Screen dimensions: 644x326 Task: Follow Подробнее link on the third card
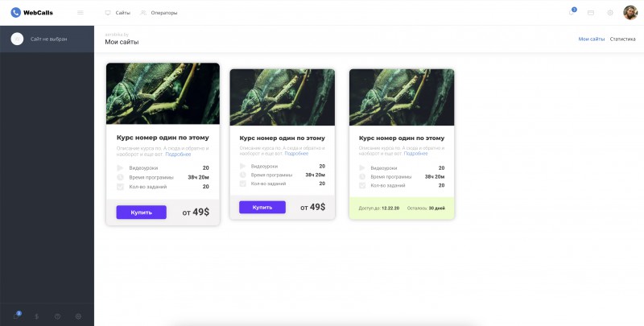coord(415,153)
